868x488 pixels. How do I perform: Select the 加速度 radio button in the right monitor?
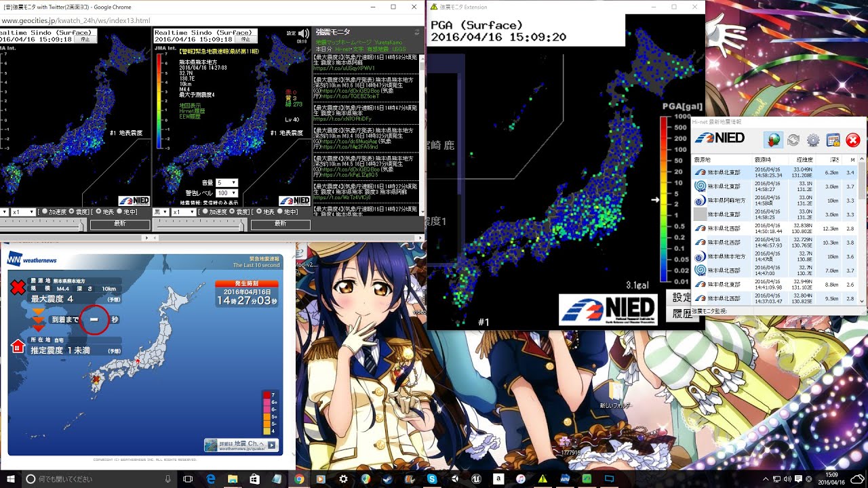coord(205,212)
